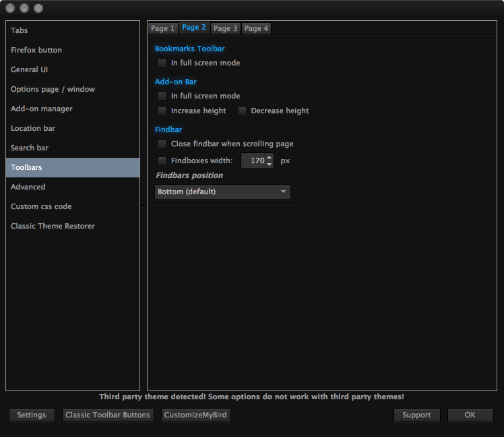This screenshot has width=504, height=437.
Task: Open the Findbars position dropdown
Action: click(x=222, y=192)
